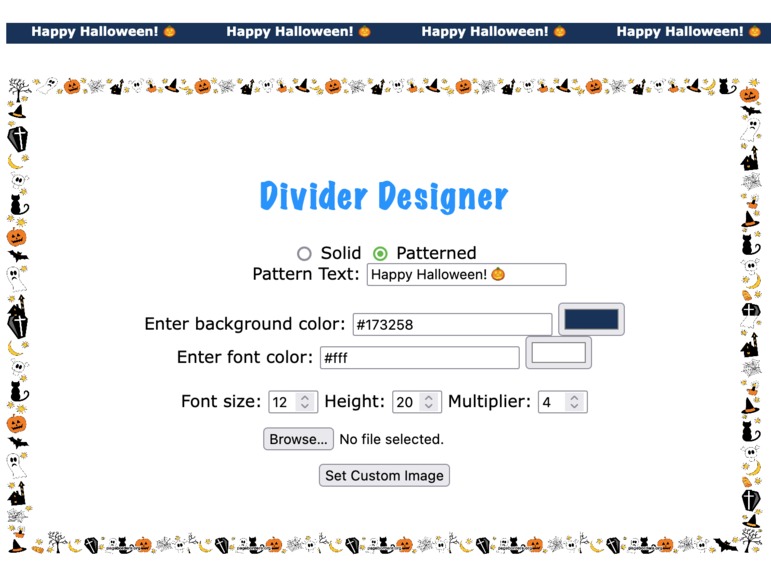
Task: Click the Pattern Text input field
Action: [466, 274]
